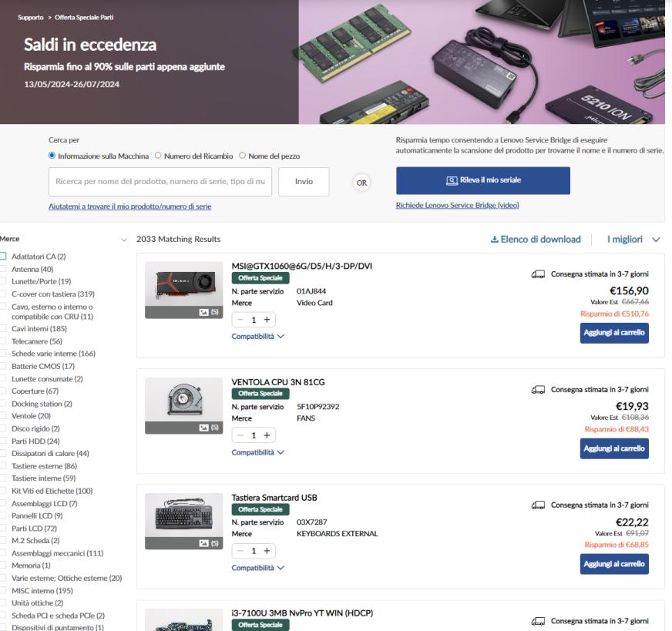Click Rileva il mio seriale button
This screenshot has width=672, height=631.
tap(482, 181)
